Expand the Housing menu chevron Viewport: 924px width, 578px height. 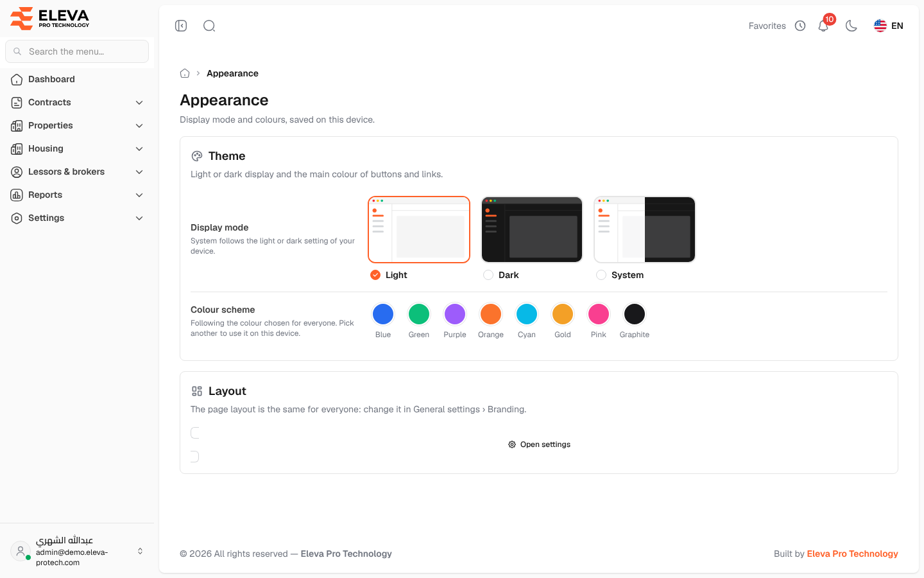coord(139,148)
